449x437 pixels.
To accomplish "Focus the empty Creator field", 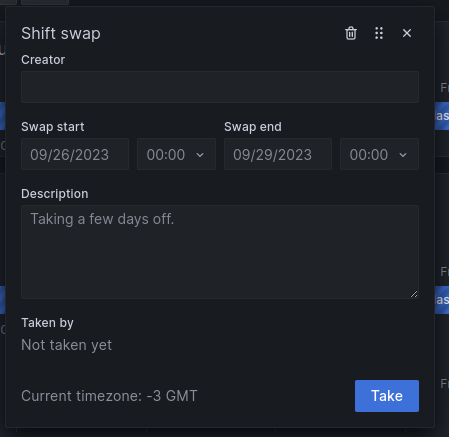I will [x=220, y=87].
